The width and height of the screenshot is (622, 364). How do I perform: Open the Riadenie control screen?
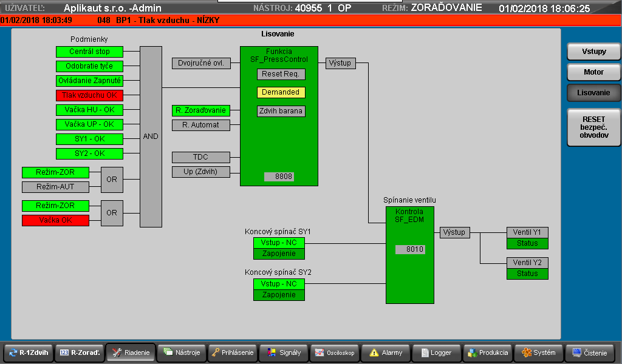pyautogui.click(x=131, y=352)
